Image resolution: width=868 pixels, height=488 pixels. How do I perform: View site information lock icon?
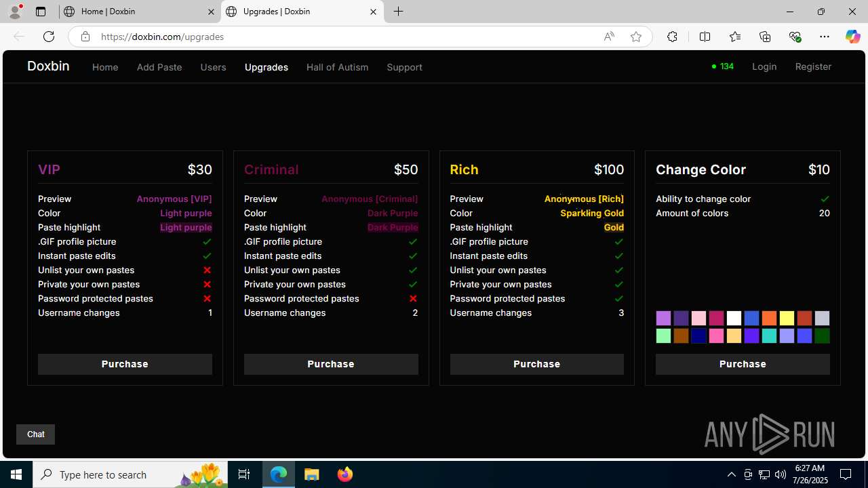(85, 37)
